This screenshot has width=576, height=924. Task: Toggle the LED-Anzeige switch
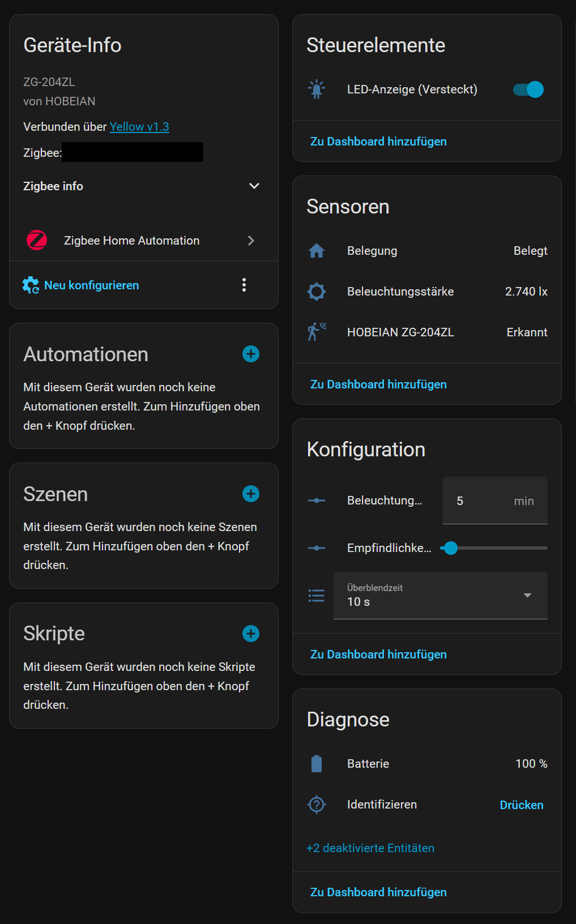click(528, 89)
